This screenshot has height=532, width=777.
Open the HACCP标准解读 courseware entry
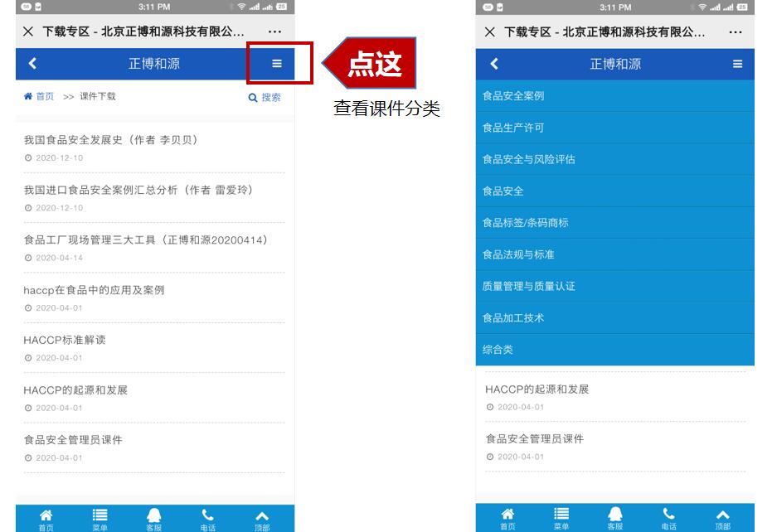[65, 340]
